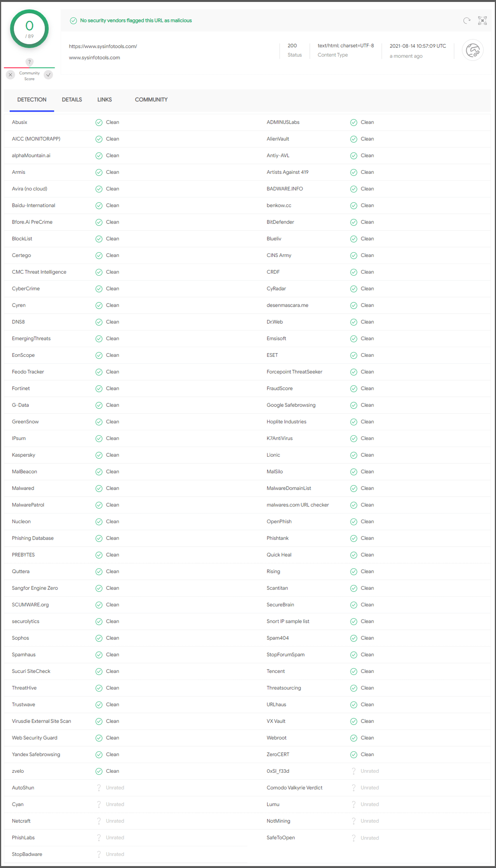
Task: Downvote with the community score X icon
Action: click(10, 75)
